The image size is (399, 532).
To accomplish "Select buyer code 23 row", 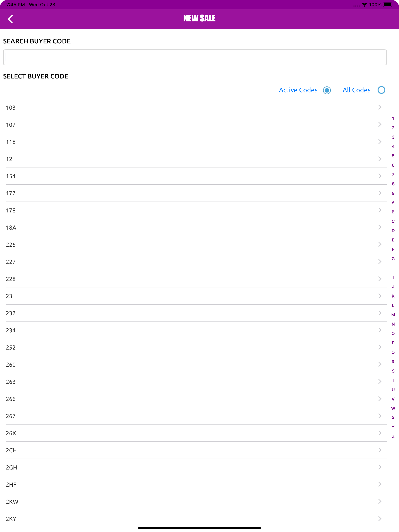I will click(x=196, y=296).
